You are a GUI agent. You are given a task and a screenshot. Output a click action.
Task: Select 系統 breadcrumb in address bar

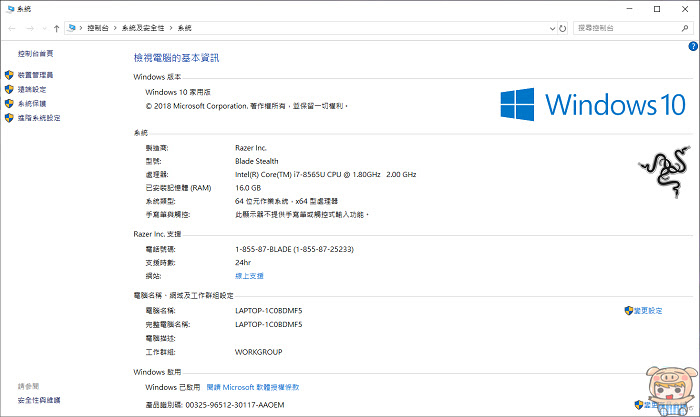(184, 28)
